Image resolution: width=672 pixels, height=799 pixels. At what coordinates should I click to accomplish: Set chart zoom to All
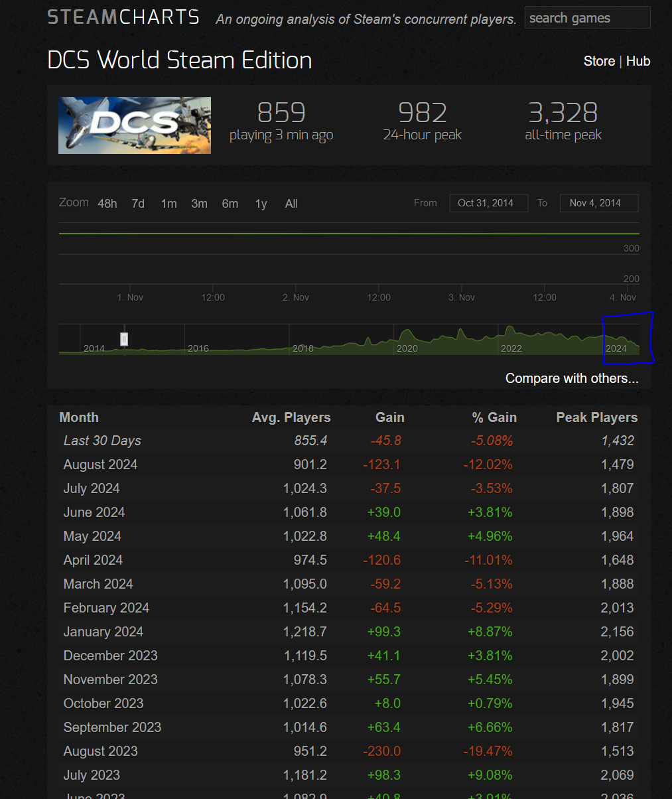tap(291, 204)
